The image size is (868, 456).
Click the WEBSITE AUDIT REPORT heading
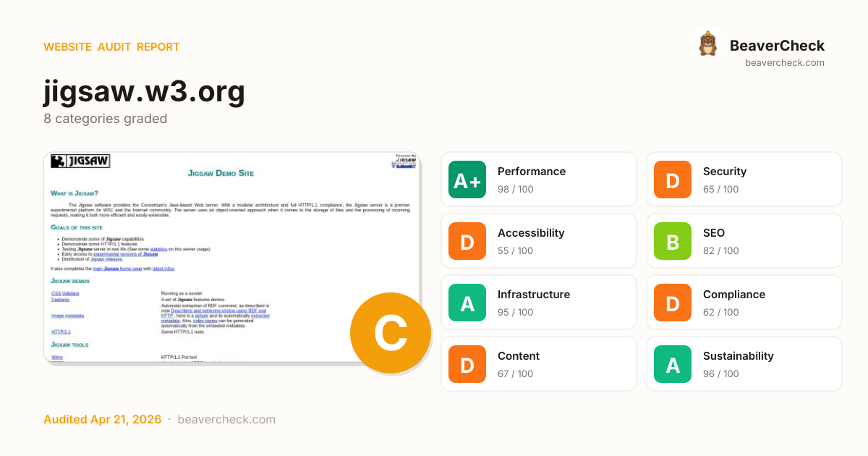pos(111,47)
